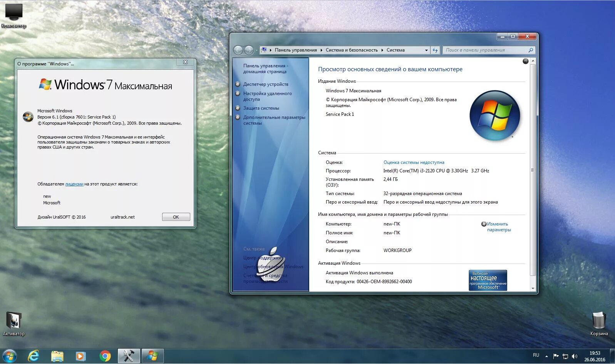The height and width of the screenshot is (364, 615).
Task: Open Action Center flag in system tray
Action: click(556, 356)
